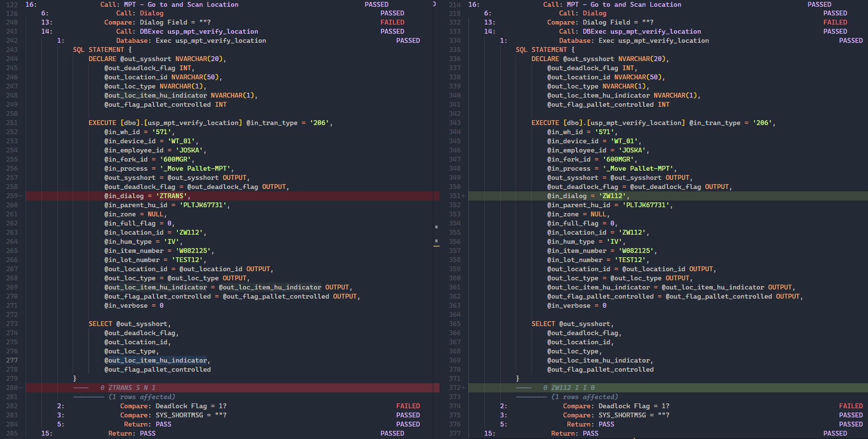Click 'Database: Exec usp_mpt_verify_location' on line 242
The image size is (868, 439).
191,40
